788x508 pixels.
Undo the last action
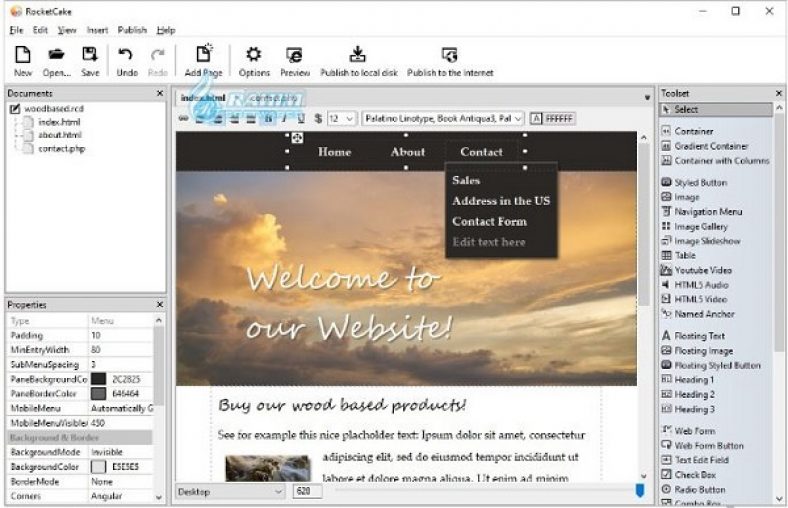[127, 61]
